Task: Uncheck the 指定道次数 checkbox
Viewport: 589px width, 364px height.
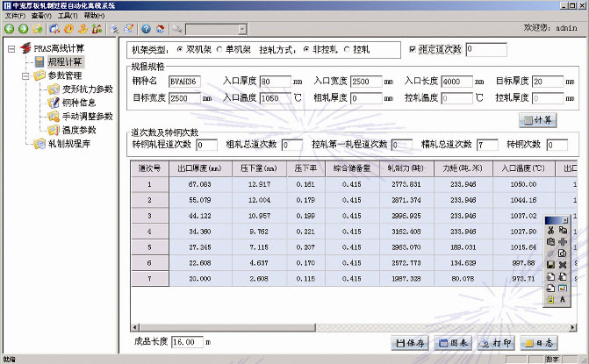Action: coord(414,49)
